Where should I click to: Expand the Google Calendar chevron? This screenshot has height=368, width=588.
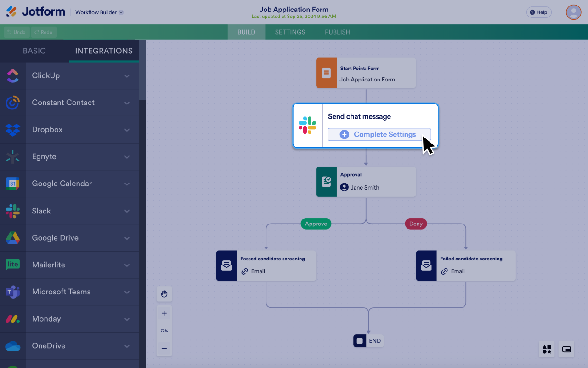tap(127, 184)
